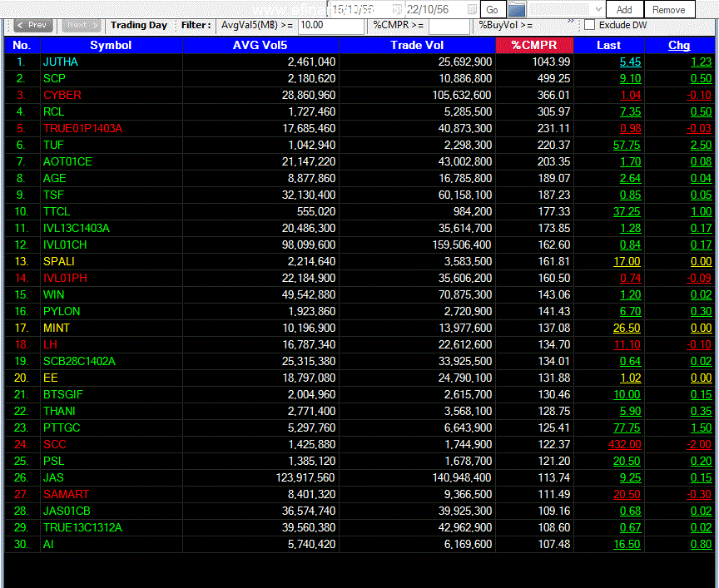Open SCC change -2.00 link
Screen dimensions: 719x588
pyautogui.click(x=699, y=445)
